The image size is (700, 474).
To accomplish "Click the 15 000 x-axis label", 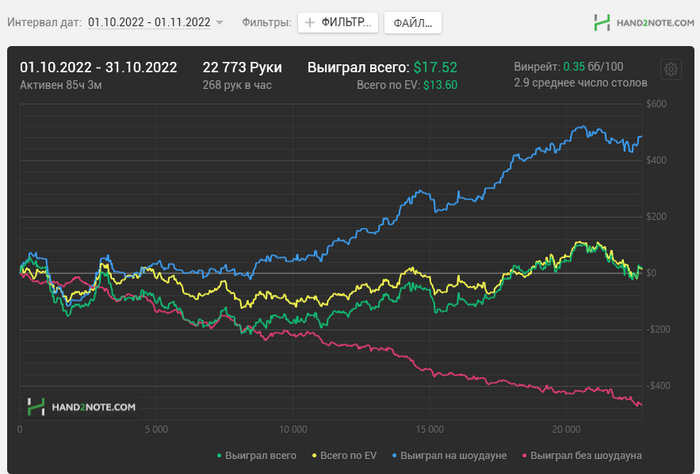I will (x=430, y=429).
